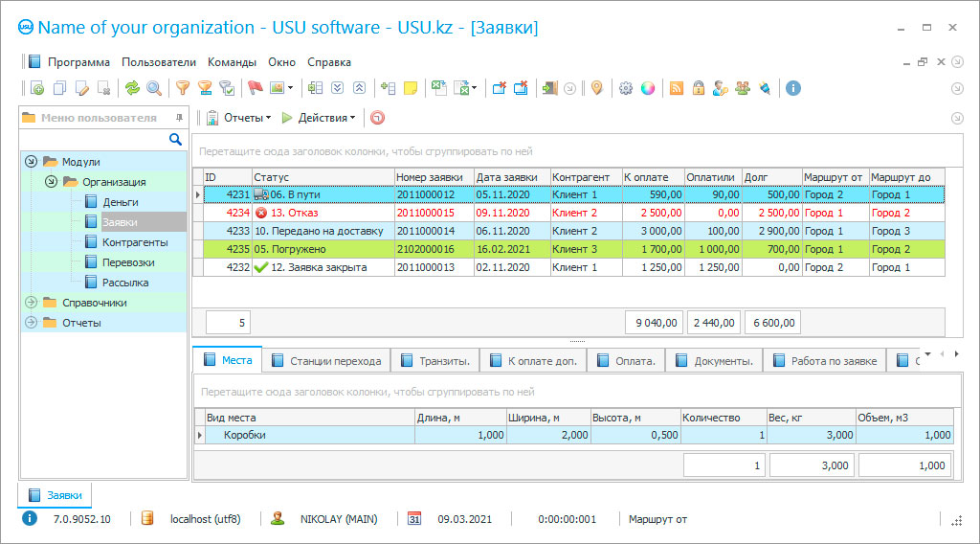The image size is (980, 544).
Task: Switch to the Транзиты tab
Action: (435, 361)
